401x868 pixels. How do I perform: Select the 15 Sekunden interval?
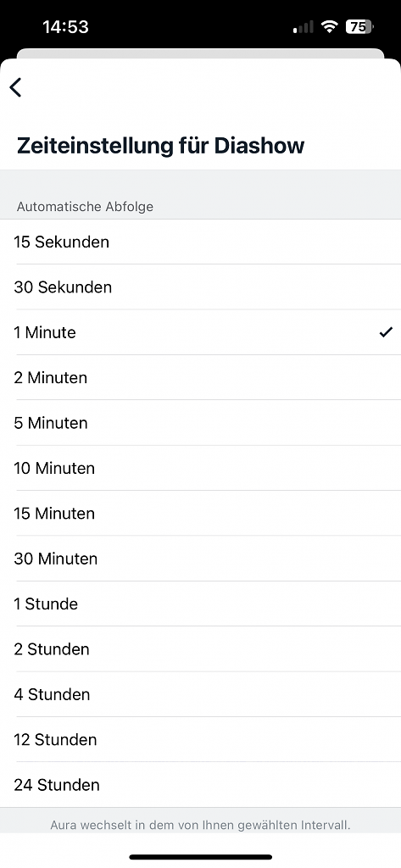200,242
